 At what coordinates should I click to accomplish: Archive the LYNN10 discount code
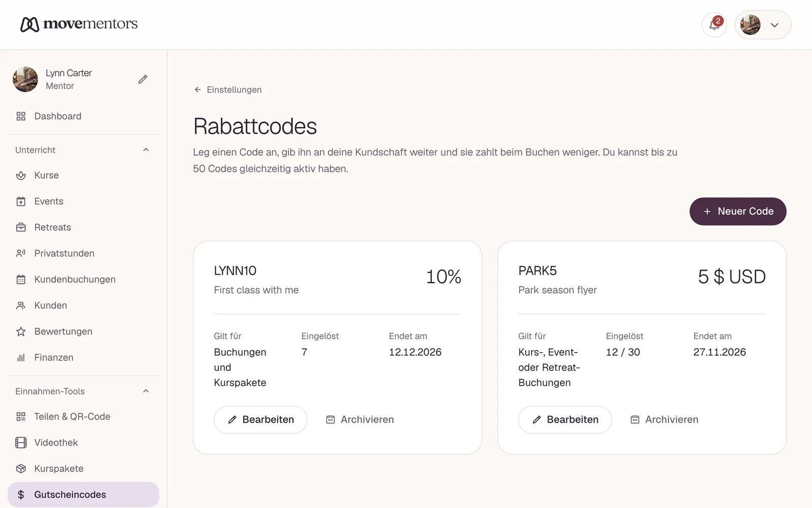[x=360, y=420]
